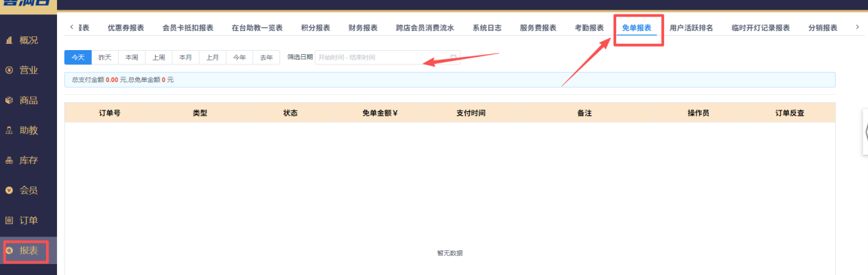This screenshot has height=275, width=868.
Task: Select the 今天 date range
Action: coord(78,58)
